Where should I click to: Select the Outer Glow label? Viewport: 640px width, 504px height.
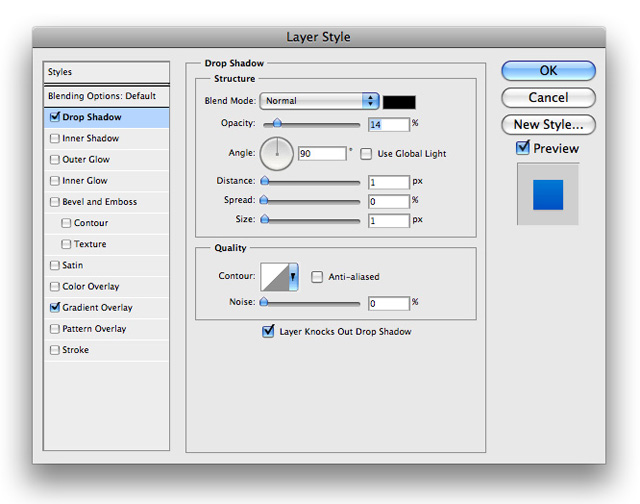86,160
